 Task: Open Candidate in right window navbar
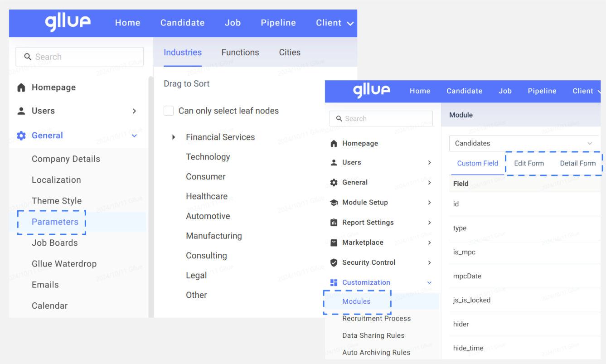pyautogui.click(x=464, y=91)
